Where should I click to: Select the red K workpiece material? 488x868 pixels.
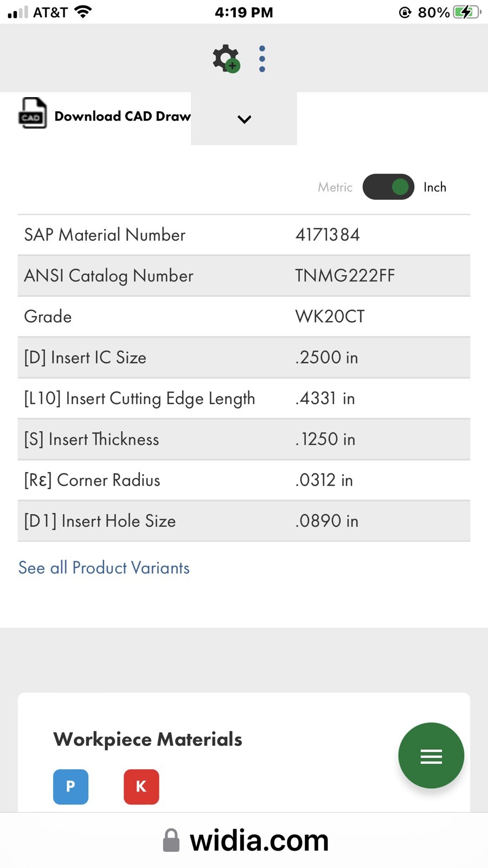coord(142,787)
